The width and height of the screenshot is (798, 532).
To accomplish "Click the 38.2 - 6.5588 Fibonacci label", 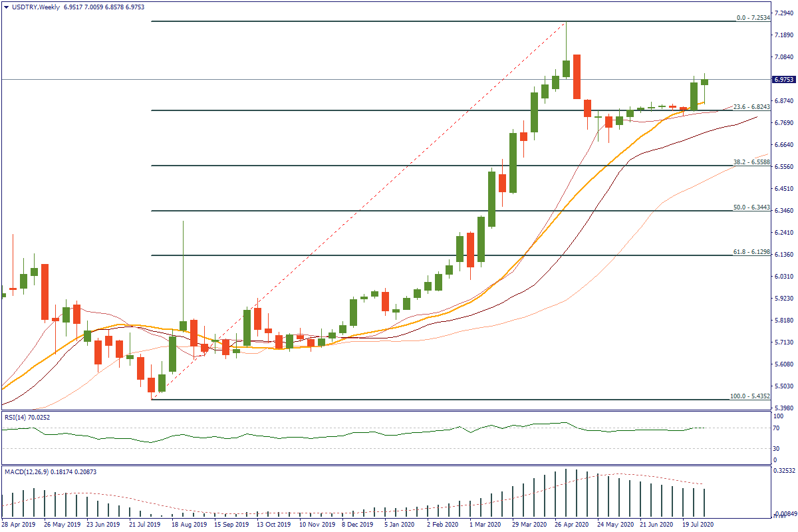I will 751,162.
